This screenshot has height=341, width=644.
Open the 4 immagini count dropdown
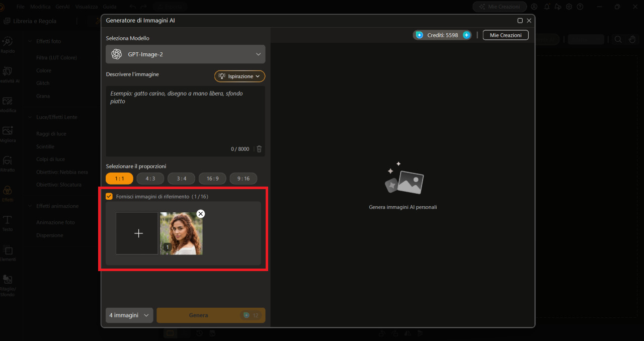tap(129, 315)
